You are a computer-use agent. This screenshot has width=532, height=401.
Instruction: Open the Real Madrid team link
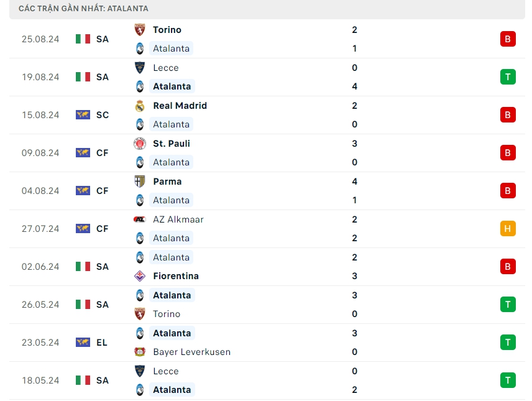tap(180, 106)
